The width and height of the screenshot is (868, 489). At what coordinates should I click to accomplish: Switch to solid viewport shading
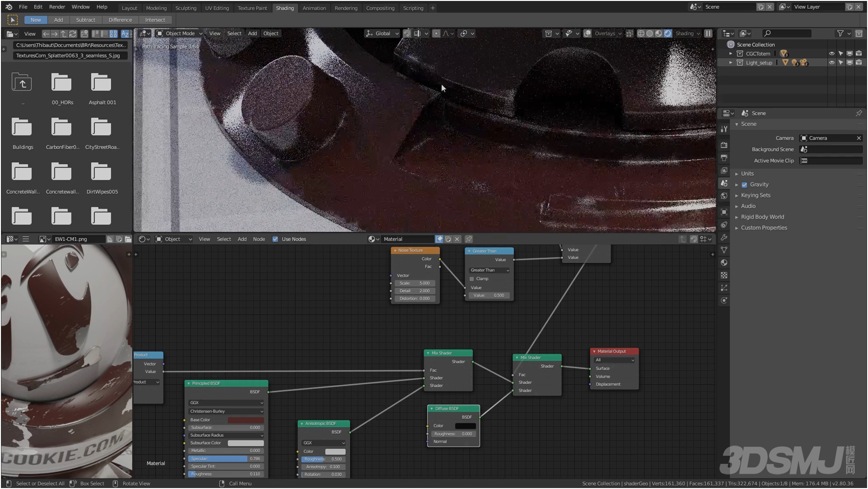(650, 34)
